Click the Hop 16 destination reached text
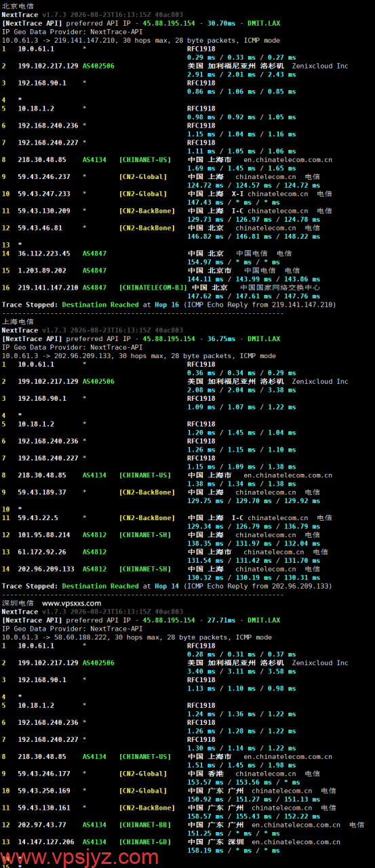Screen dimensions: 375x868 (168, 304)
